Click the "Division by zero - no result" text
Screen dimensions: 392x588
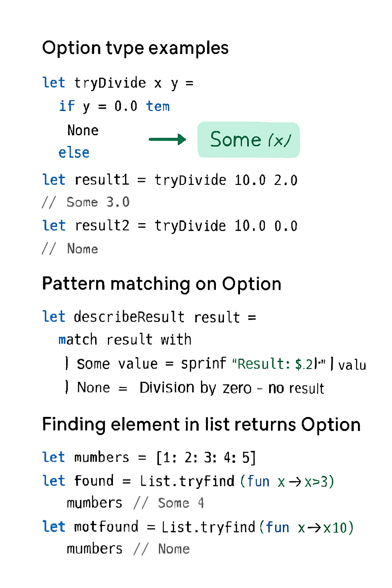232,388
